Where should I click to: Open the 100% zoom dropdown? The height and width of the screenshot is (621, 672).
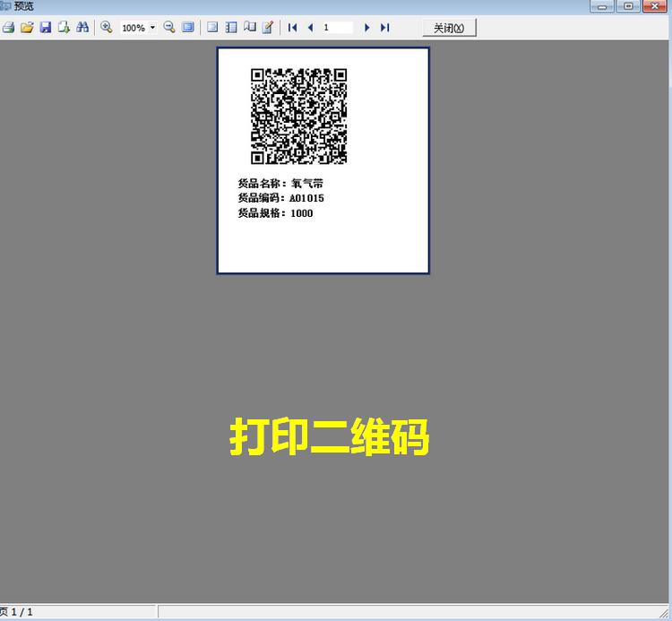coord(152,28)
